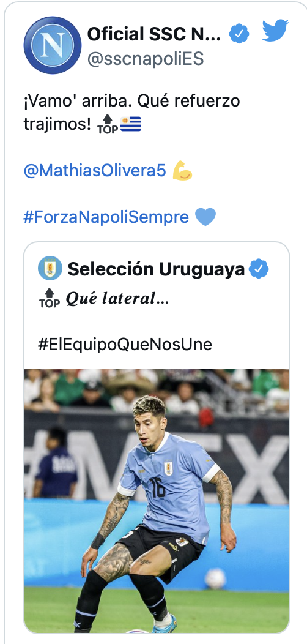Open the @MathiasOlivera5 mention link

tap(95, 171)
